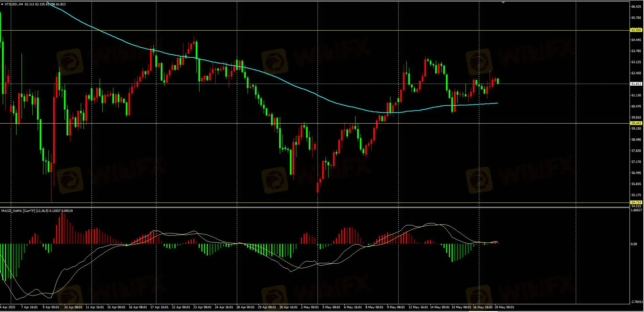This screenshot has width=644, height=312.
Task: Click the 66.425 price axis value
Action: click(x=636, y=7)
